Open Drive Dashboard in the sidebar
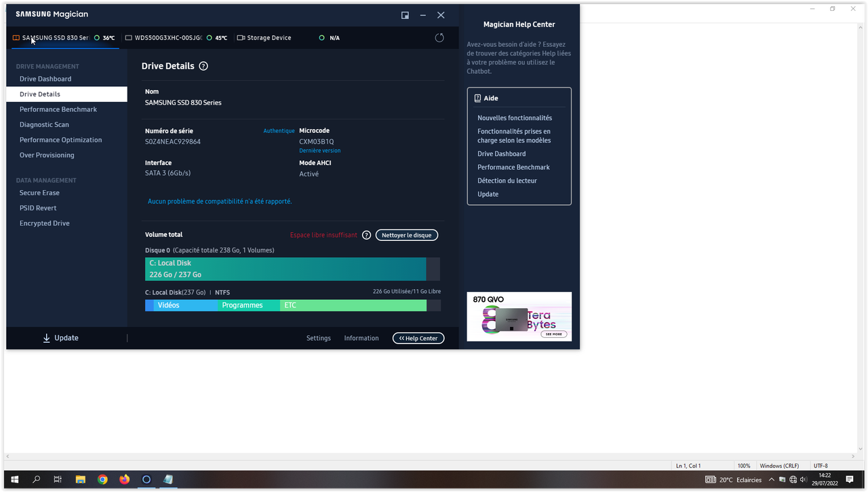This screenshot has width=868, height=492. click(45, 79)
